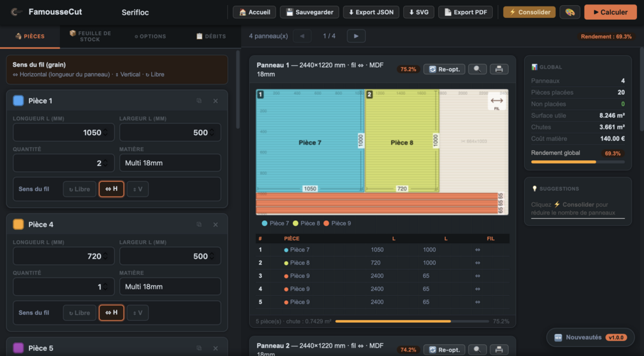Image resolution: width=644 pixels, height=356 pixels.
Task: Set Pièce 4 grain to H
Action: [x=111, y=312]
